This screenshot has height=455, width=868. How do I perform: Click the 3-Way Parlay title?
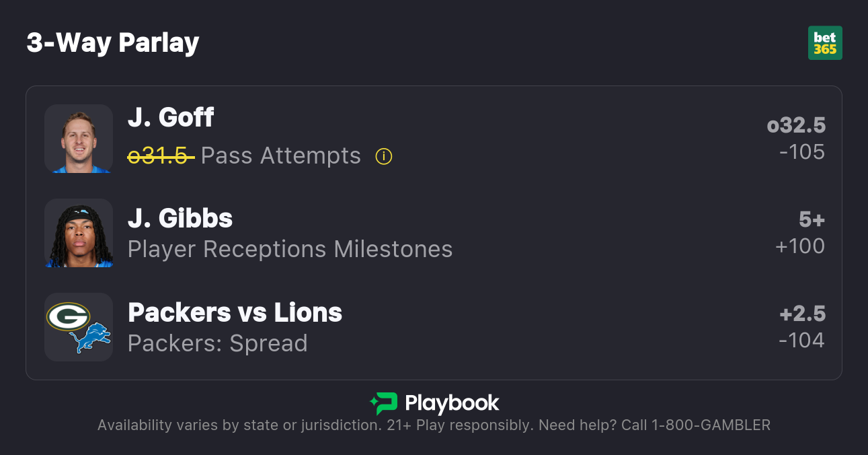point(113,43)
